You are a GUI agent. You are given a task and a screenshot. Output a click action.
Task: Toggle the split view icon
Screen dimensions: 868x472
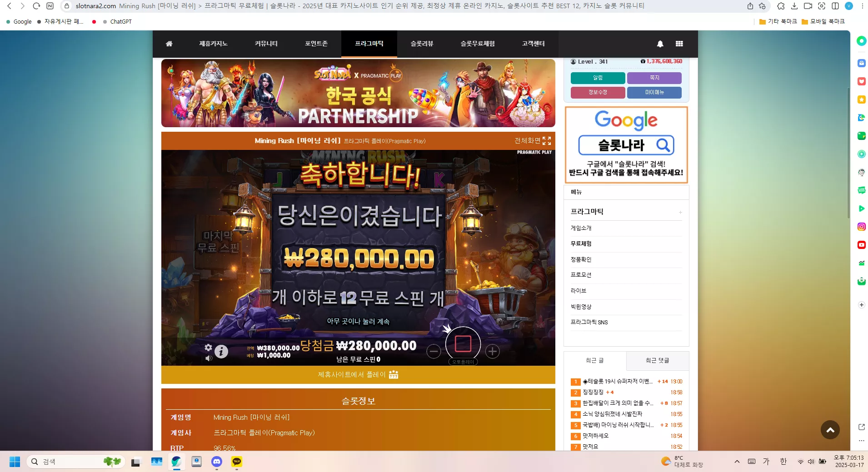click(835, 6)
